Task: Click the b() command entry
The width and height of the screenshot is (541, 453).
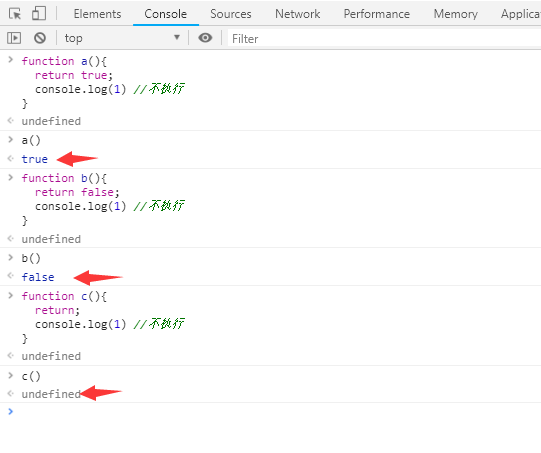Action: tap(31, 258)
